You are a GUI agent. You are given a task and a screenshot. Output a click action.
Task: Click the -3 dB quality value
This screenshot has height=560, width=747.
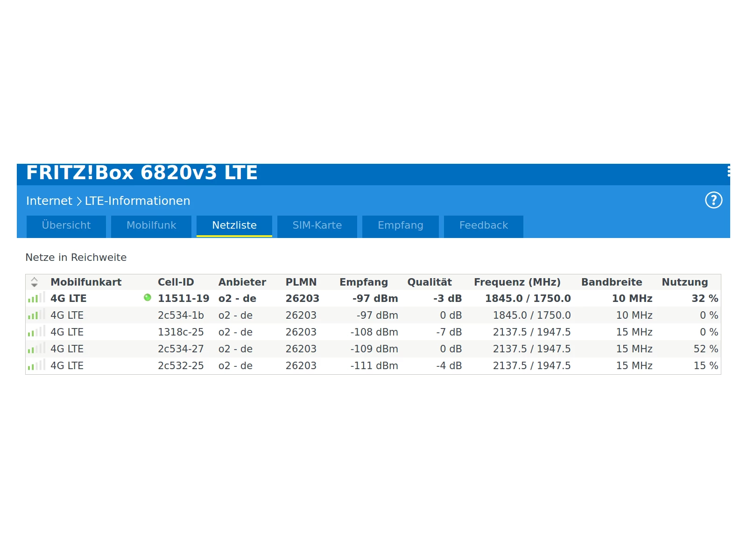448,298
